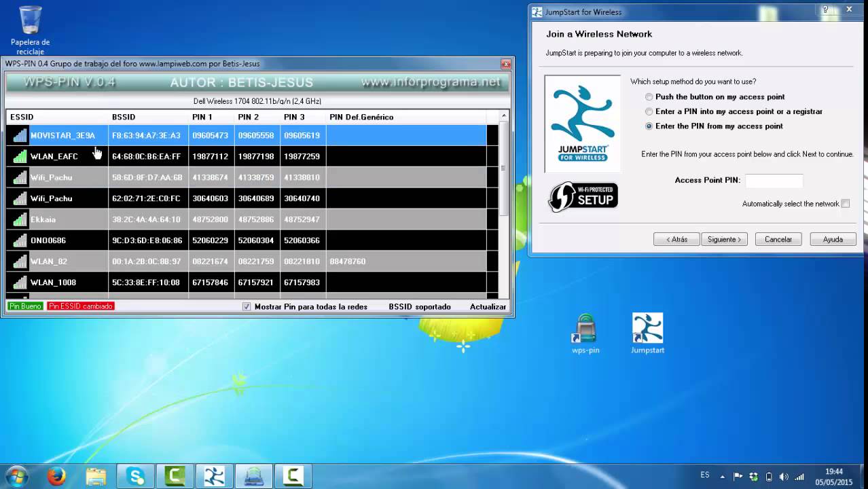Click Actualizar in WPS-PIN window

tap(488, 307)
